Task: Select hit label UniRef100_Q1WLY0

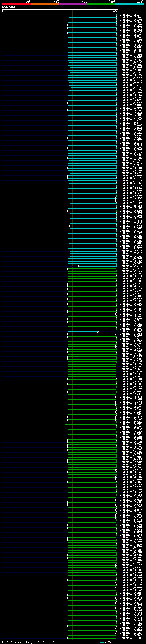Action: pyautogui.click(x=131, y=266)
